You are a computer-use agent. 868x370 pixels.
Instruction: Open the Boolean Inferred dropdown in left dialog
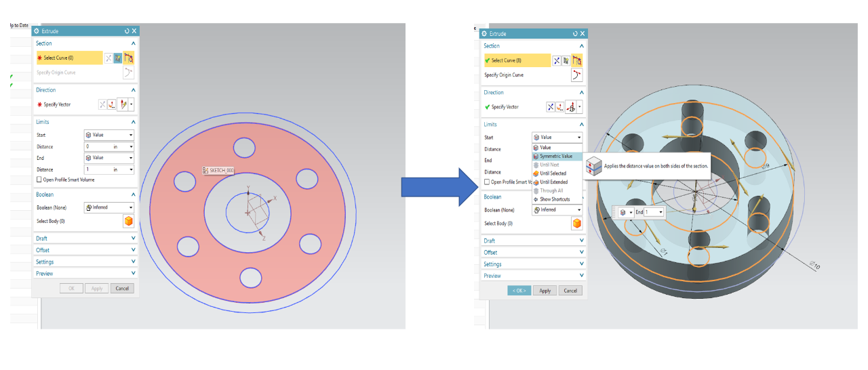point(109,207)
